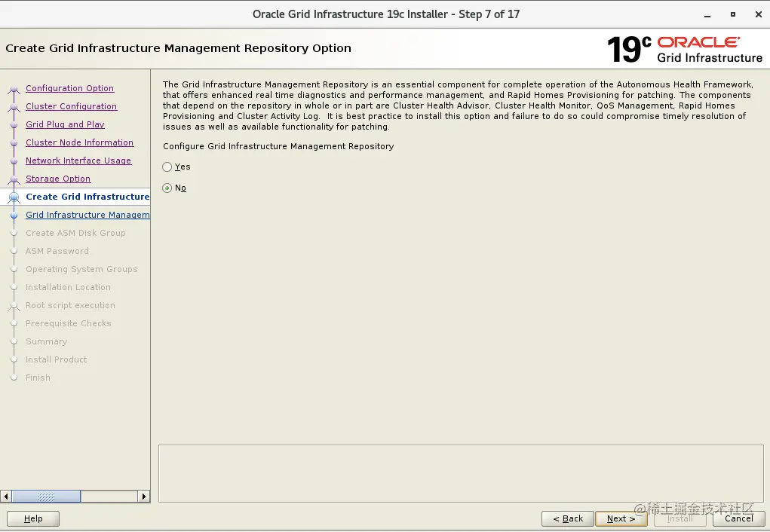This screenshot has height=532, width=770.
Task: Click the Prerequisite Checks step text
Action: coord(69,323)
